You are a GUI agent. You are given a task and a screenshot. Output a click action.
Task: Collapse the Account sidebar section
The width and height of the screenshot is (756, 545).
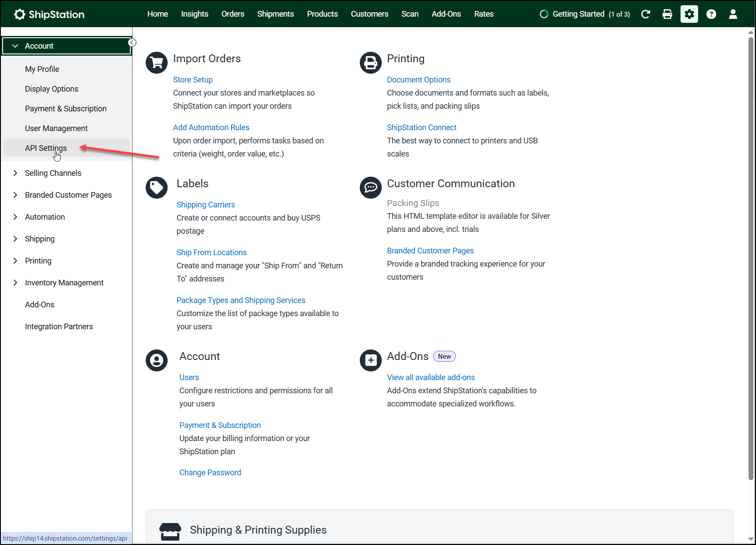click(67, 46)
